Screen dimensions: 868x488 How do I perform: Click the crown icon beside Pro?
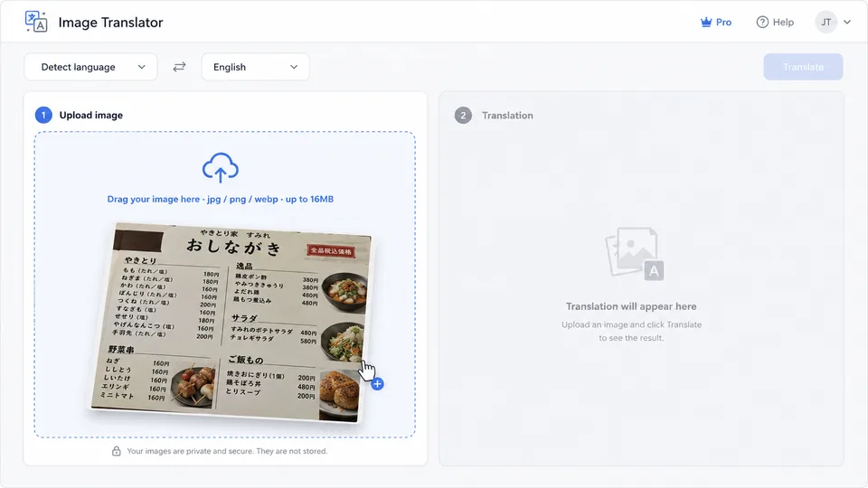pyautogui.click(x=706, y=22)
